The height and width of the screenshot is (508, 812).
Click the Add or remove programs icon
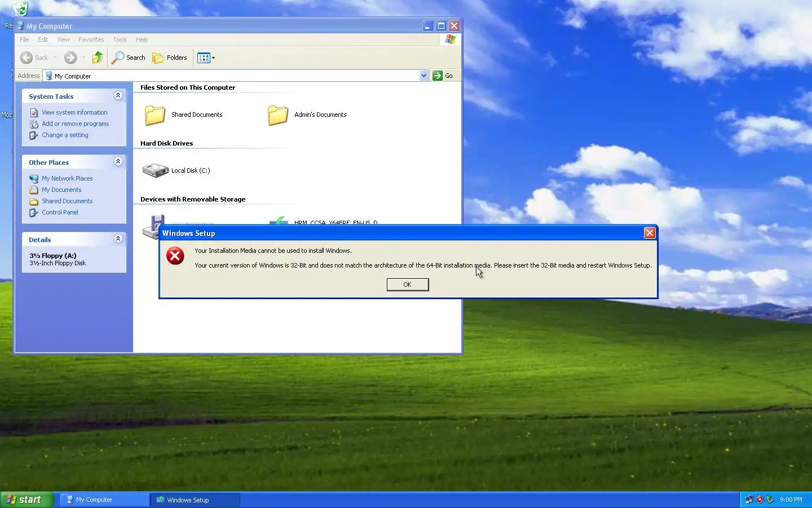34,124
